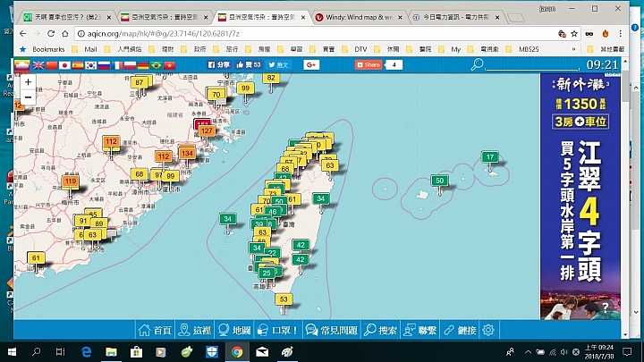Open the 聯繫 contact link
The image size is (644, 362).
(x=419, y=330)
